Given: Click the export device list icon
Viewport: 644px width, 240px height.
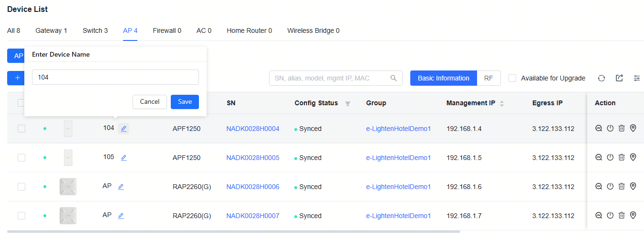Looking at the screenshot, I should (619, 78).
